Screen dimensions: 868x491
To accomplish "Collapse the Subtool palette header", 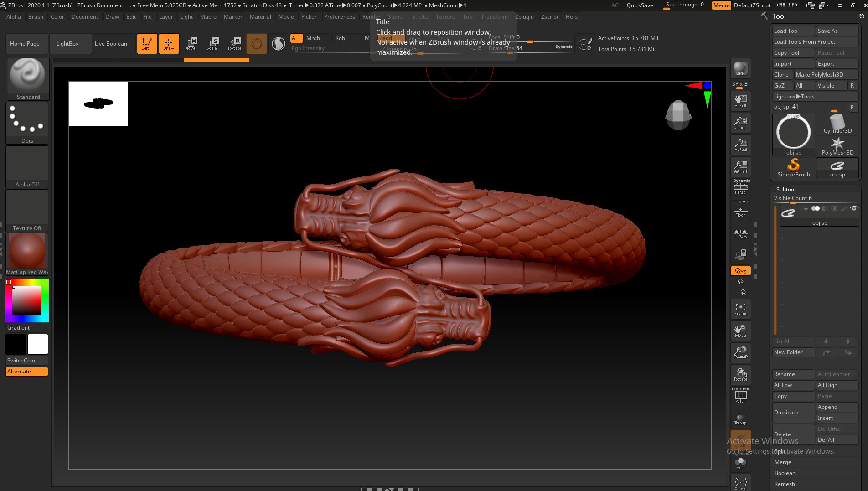I will (x=785, y=189).
